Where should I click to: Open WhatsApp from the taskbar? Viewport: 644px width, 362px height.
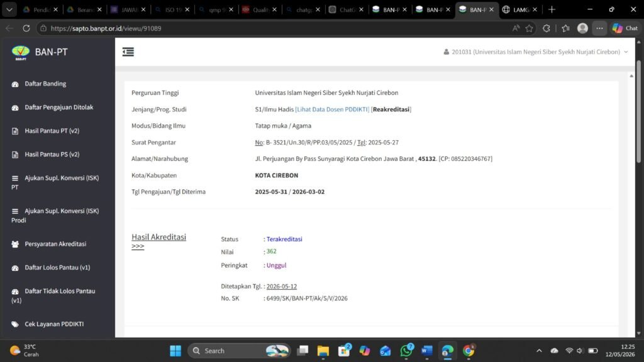click(x=406, y=351)
